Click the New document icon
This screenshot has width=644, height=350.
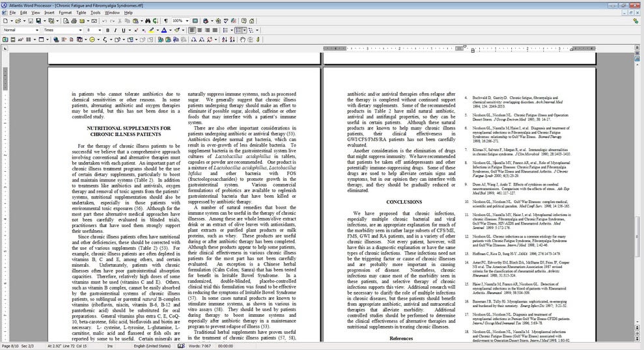pos(5,21)
